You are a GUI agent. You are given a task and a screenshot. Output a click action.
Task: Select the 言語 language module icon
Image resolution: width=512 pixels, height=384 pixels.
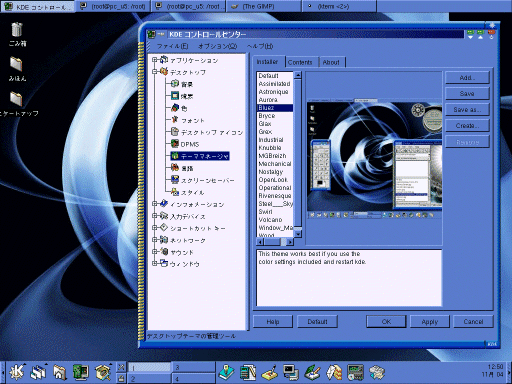pos(175,168)
